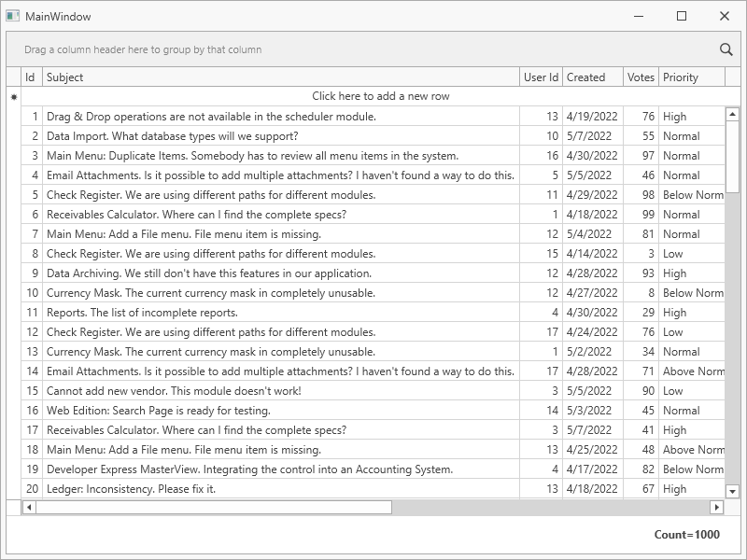Click the Count=1000 summary text
747x560 pixels.
pyautogui.click(x=686, y=534)
